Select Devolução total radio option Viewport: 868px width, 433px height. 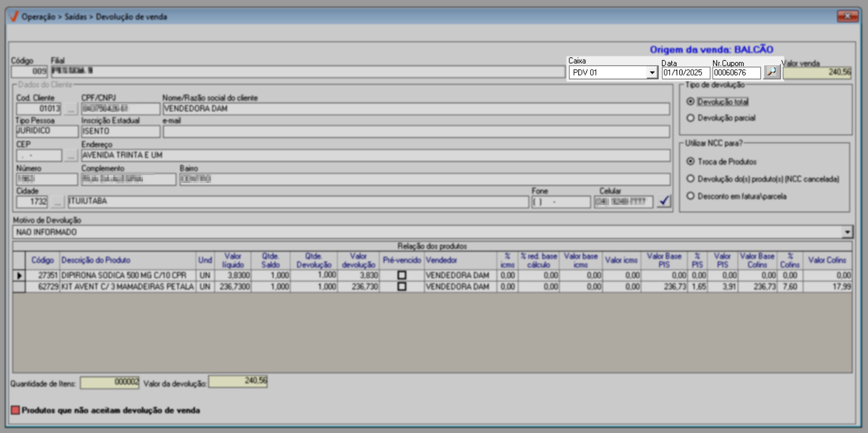(690, 102)
